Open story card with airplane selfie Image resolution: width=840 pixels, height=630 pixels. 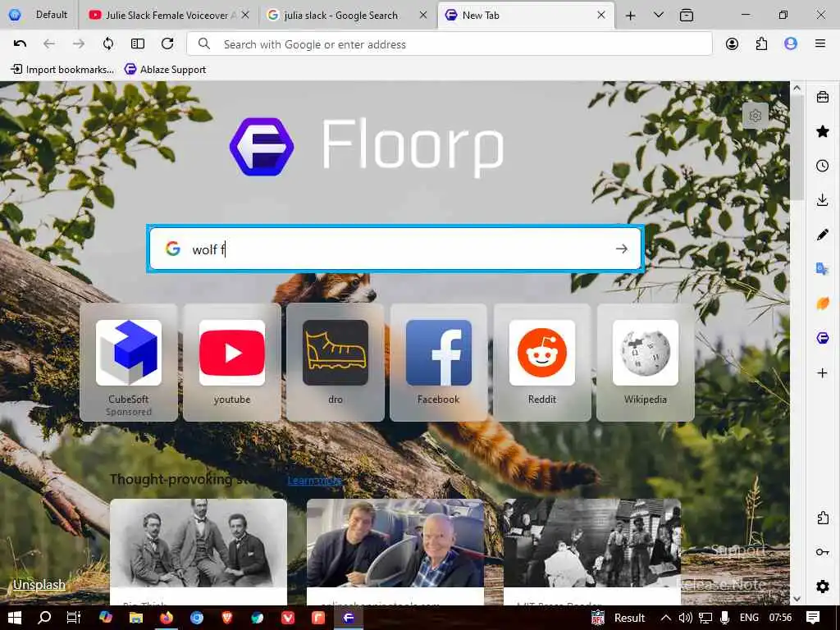(395, 552)
